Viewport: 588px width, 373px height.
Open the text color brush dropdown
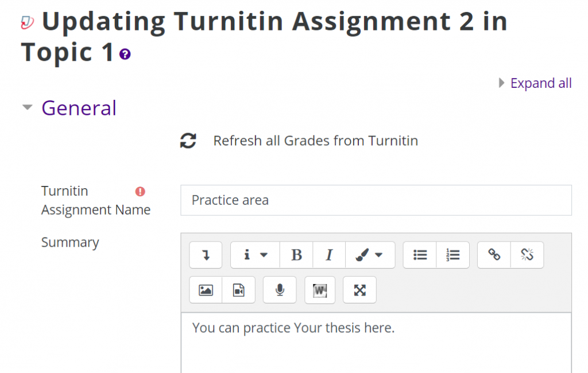point(370,255)
